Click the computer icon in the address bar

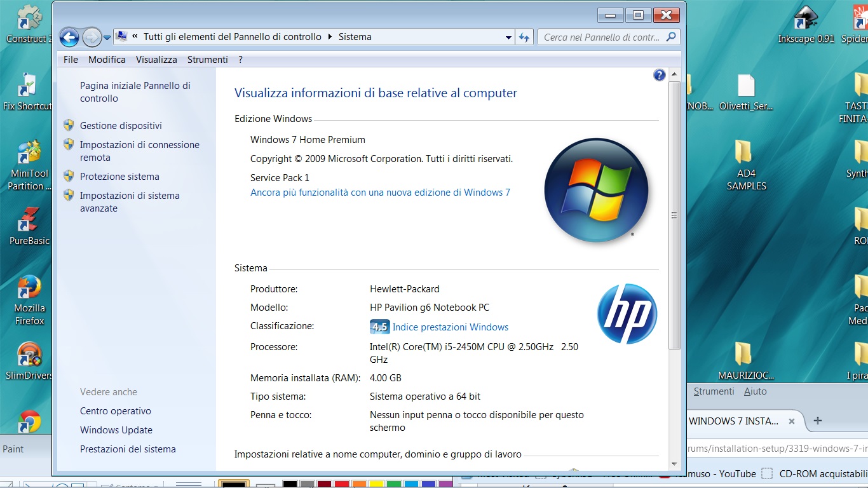coord(121,37)
